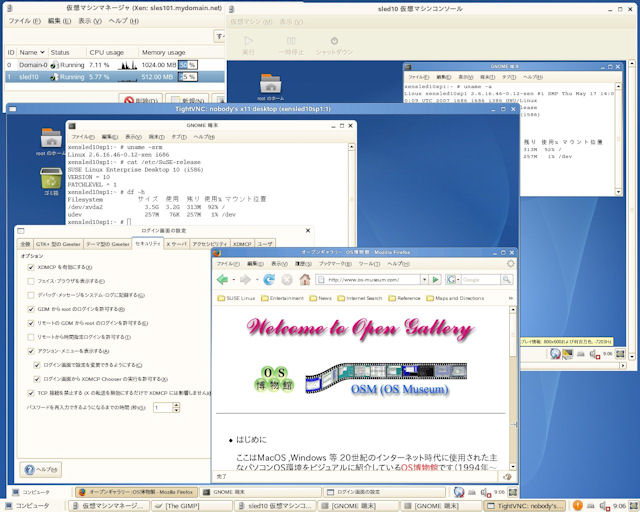Switch to the XDMCP tab in login settings

242,244
